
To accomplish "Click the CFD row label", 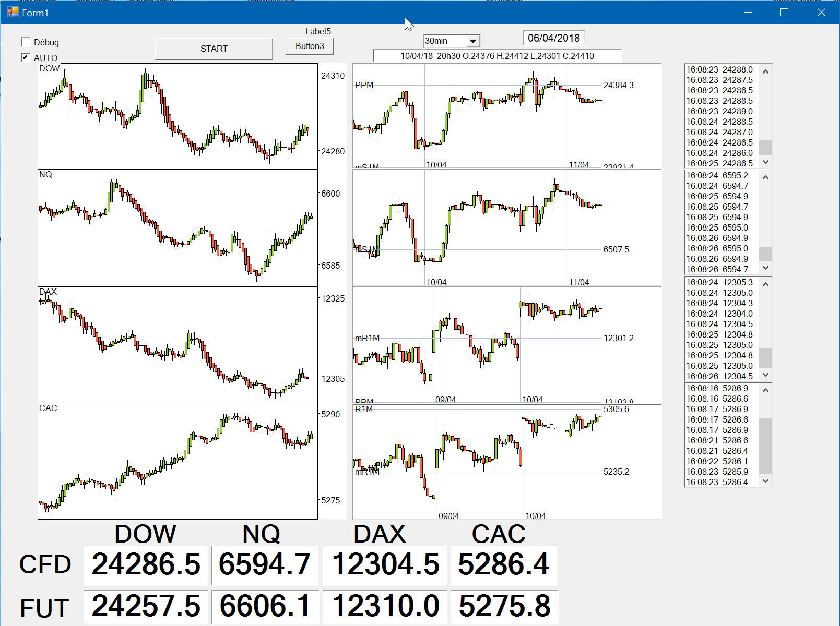I will 45,564.
